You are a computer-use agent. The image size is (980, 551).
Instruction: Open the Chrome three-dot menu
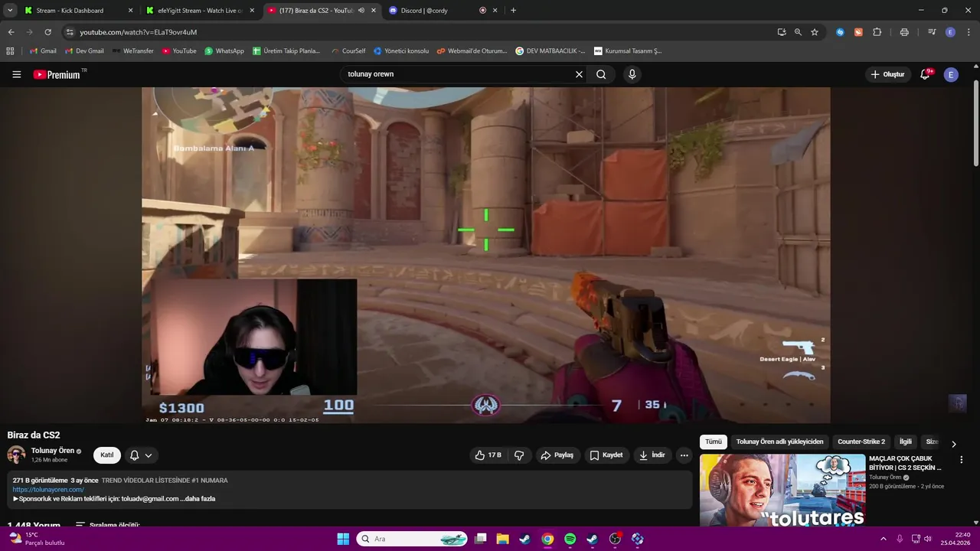[969, 32]
